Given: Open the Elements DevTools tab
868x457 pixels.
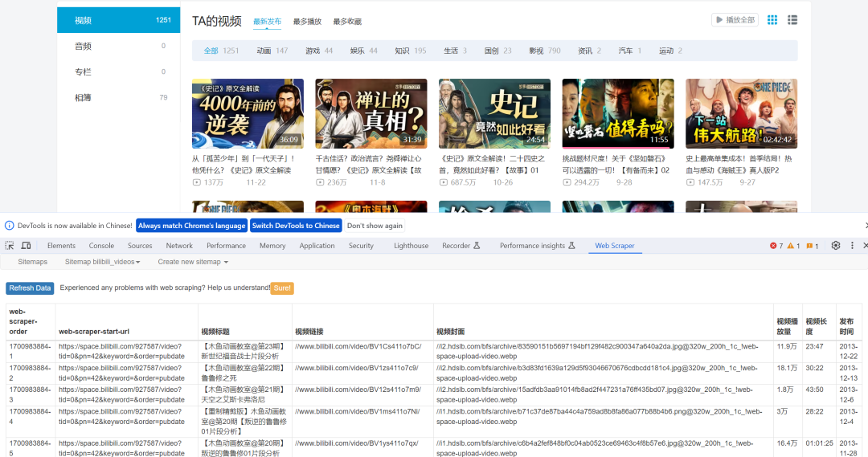Looking at the screenshot, I should [61, 246].
